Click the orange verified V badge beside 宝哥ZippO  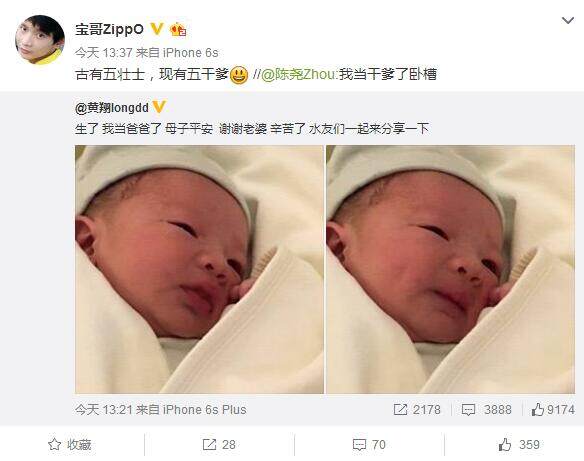pos(157,29)
